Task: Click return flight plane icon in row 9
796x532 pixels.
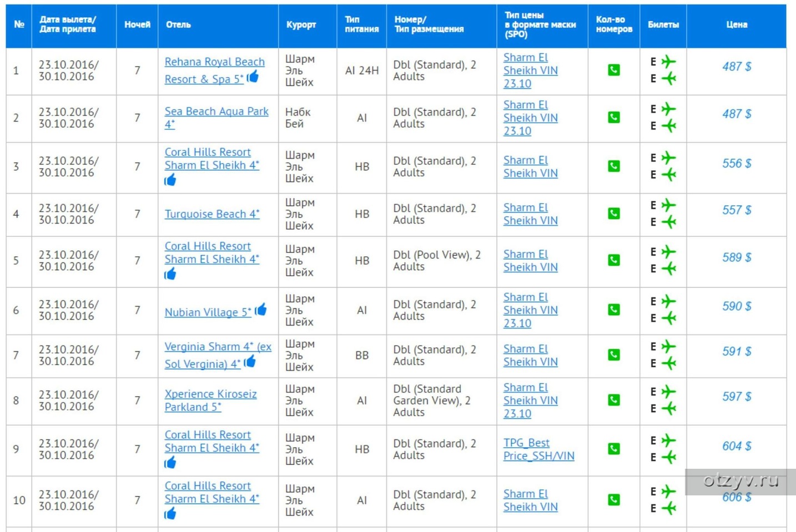Action: click(668, 457)
